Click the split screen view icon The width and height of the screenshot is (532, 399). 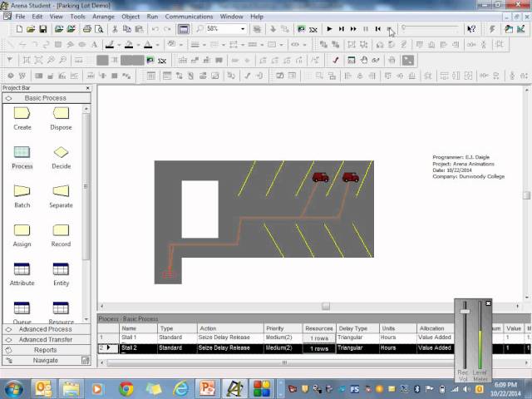(x=184, y=29)
